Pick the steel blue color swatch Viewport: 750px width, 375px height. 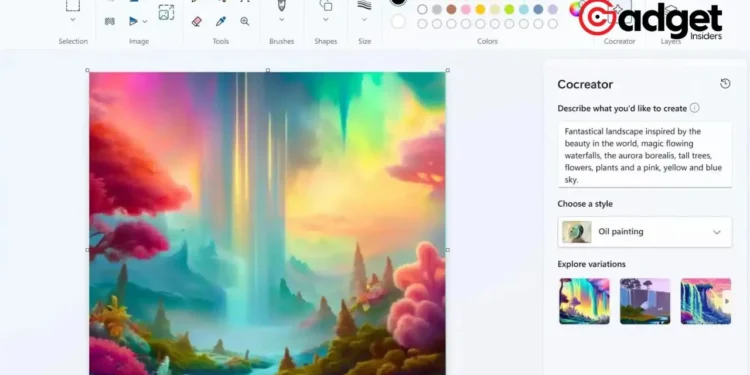click(x=538, y=10)
